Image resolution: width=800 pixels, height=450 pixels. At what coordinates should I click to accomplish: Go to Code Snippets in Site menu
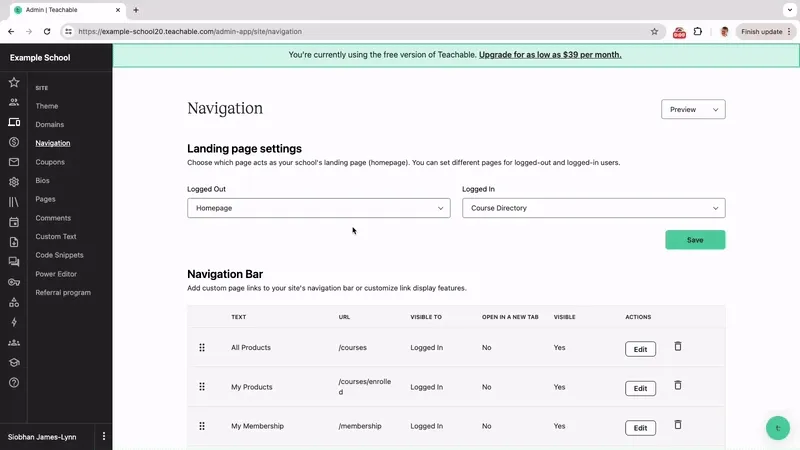tap(59, 255)
